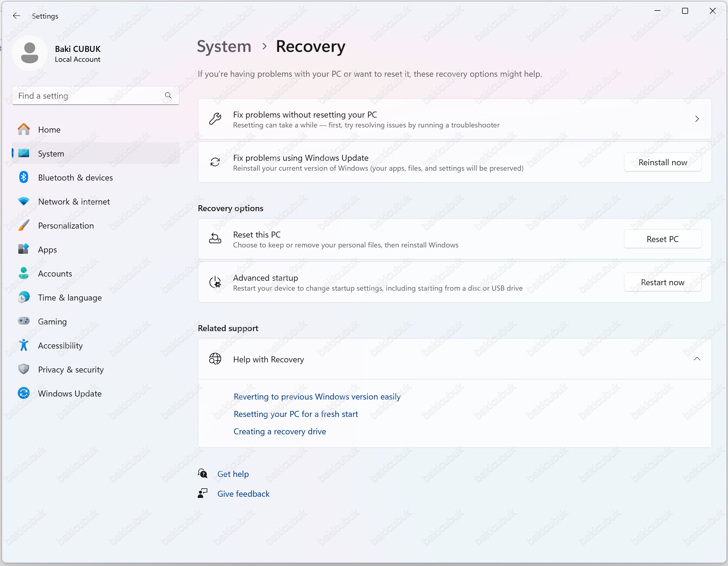Open Bluetooth & devices settings
The height and width of the screenshot is (566, 728).
pos(96,177)
